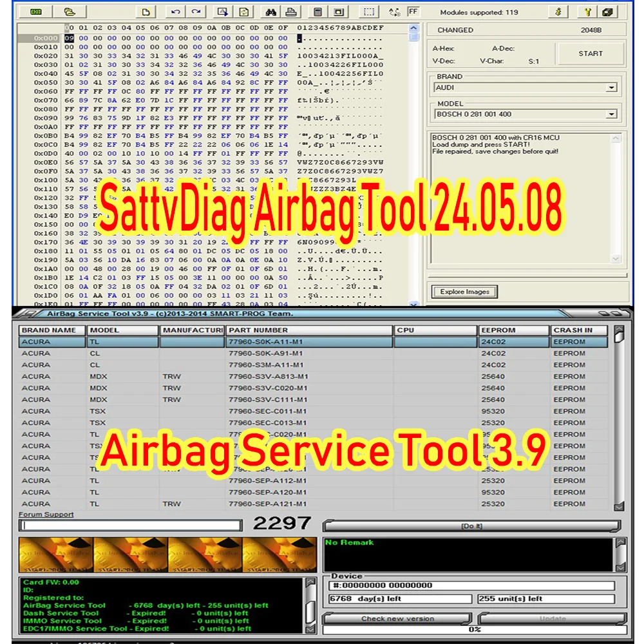The height and width of the screenshot is (644, 644).
Task: Click the Forum Support link
Action: pyautogui.click(x=44, y=515)
